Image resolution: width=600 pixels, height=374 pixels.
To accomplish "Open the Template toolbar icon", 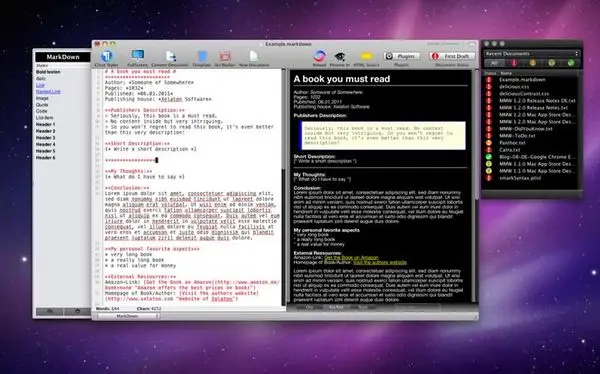I will point(202,57).
